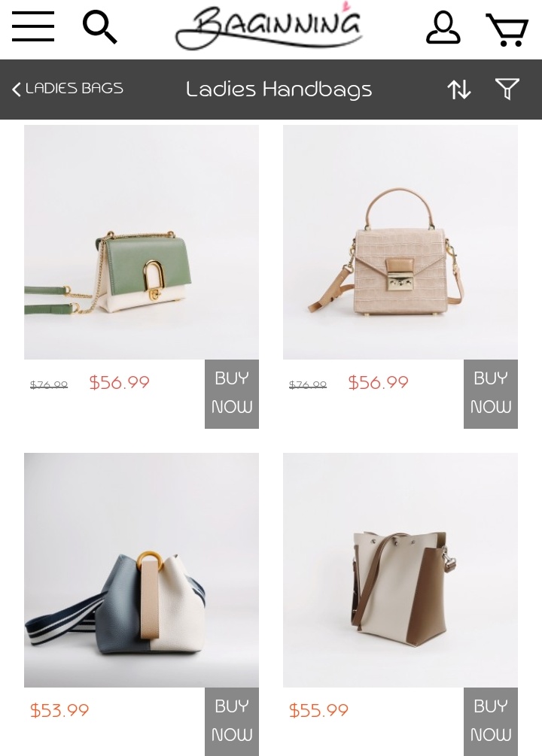
Task: Open the beige croc handbag image
Action: pos(400,242)
